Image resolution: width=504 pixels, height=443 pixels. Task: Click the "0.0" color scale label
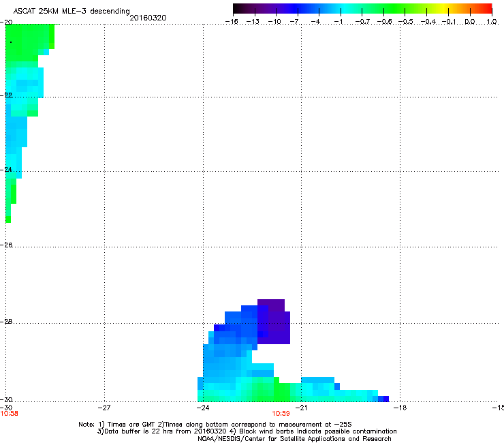(x=470, y=22)
